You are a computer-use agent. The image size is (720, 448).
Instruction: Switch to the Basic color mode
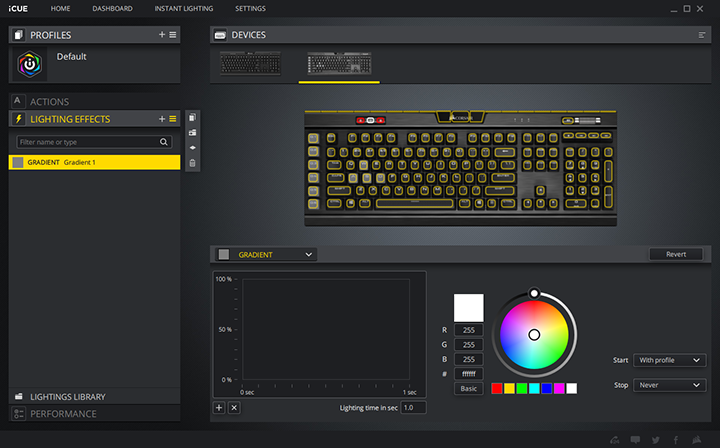point(468,388)
